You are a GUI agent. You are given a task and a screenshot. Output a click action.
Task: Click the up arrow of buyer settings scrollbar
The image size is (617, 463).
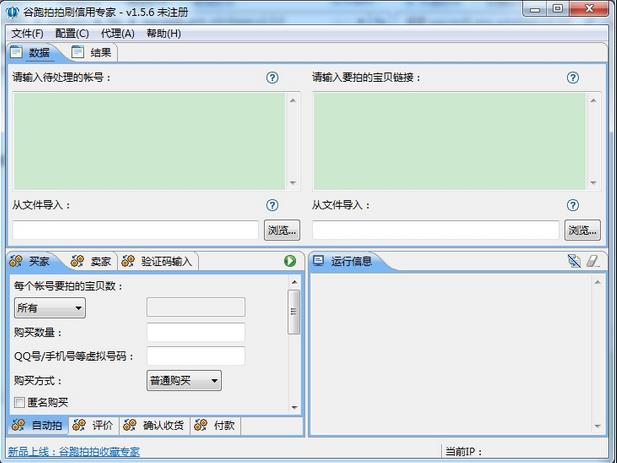[294, 282]
